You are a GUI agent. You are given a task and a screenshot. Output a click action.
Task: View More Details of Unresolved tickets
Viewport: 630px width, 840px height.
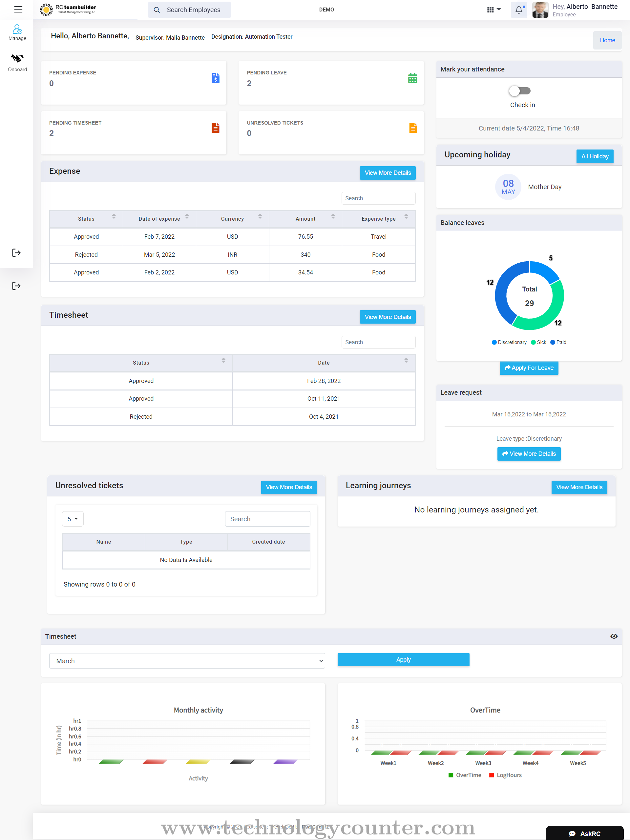coord(289,487)
